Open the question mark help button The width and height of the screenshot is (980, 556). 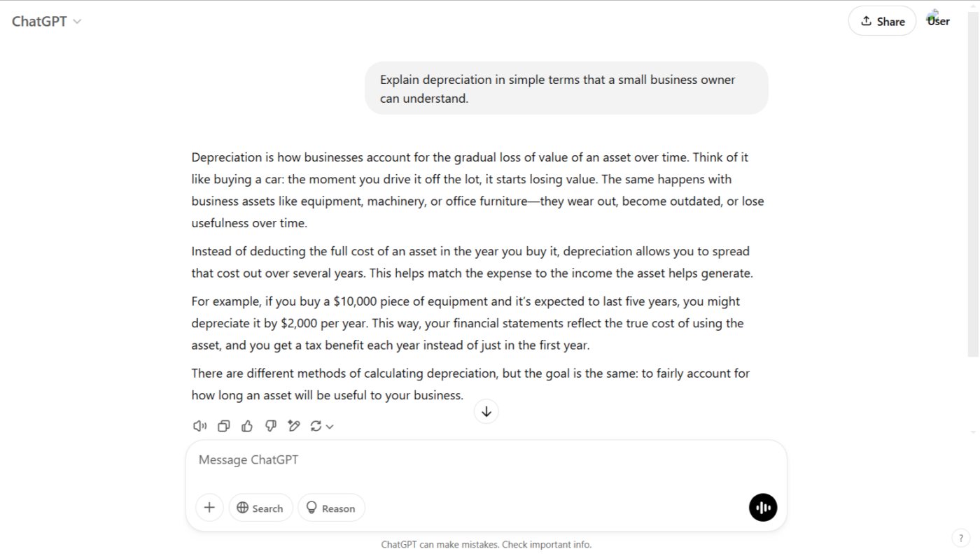(960, 538)
